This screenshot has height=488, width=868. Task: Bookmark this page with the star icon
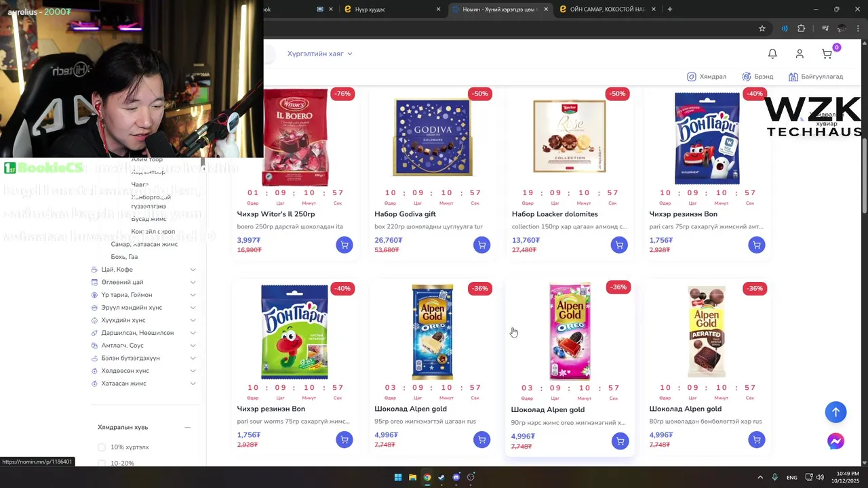762,28
